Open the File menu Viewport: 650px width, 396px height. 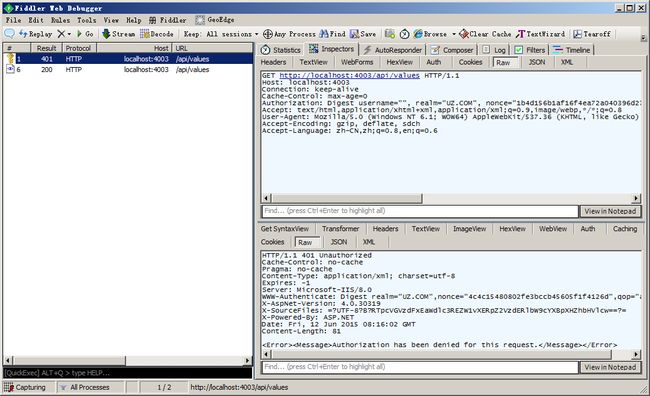(x=13, y=20)
